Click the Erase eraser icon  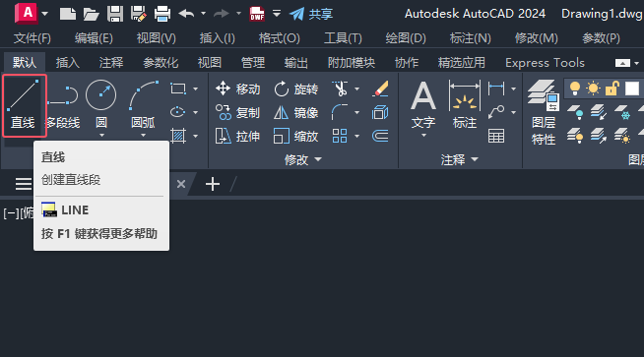(x=380, y=89)
